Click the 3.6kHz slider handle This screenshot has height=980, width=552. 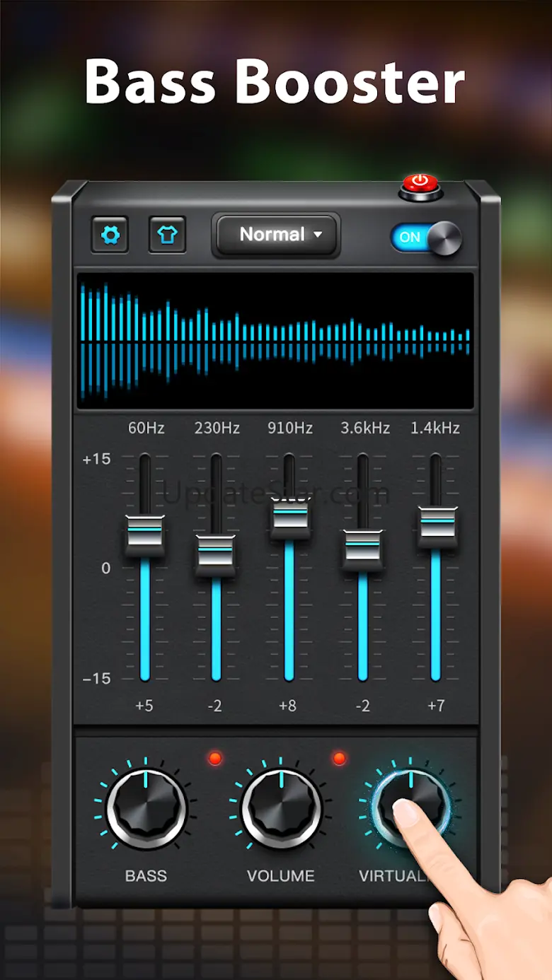point(362,549)
